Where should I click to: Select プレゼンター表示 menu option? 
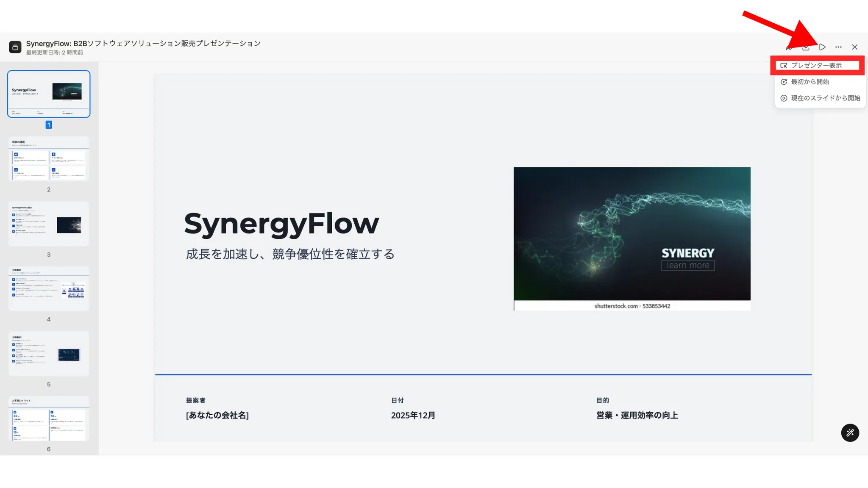(816, 66)
